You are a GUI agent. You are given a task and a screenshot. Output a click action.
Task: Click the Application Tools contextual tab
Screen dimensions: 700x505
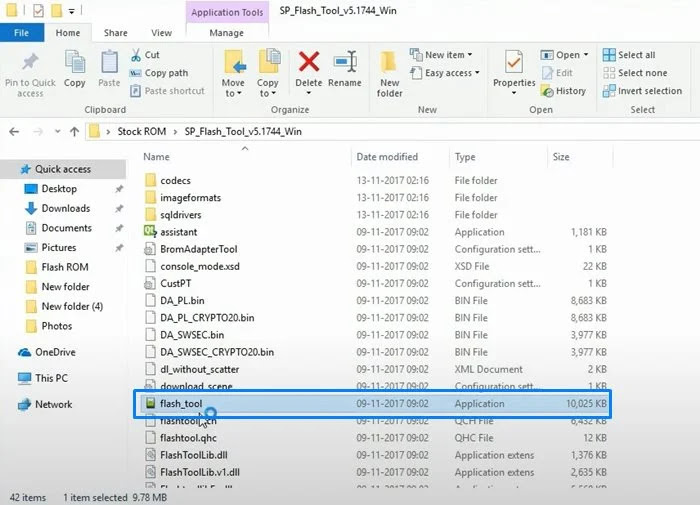227,12
